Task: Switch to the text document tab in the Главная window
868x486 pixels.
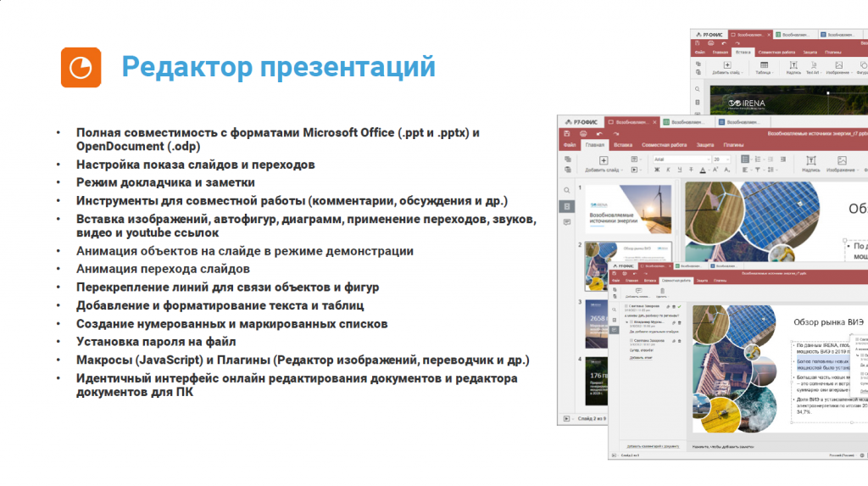Action: (742, 122)
